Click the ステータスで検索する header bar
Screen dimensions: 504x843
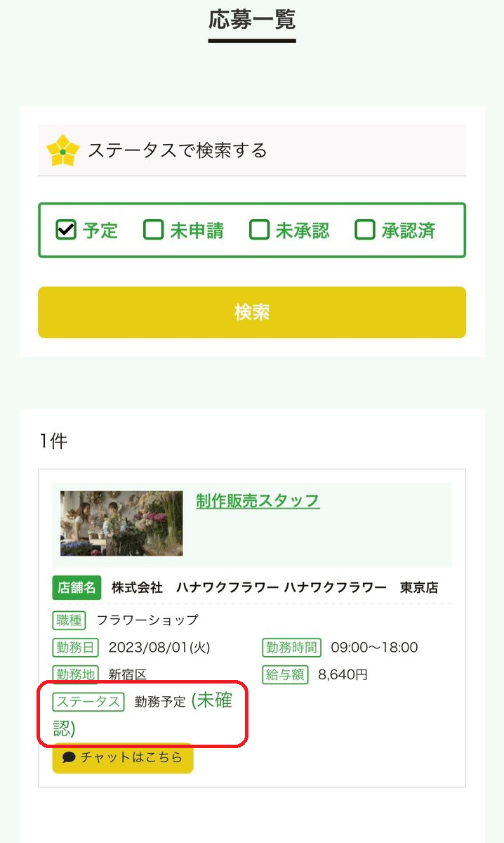tap(251, 149)
